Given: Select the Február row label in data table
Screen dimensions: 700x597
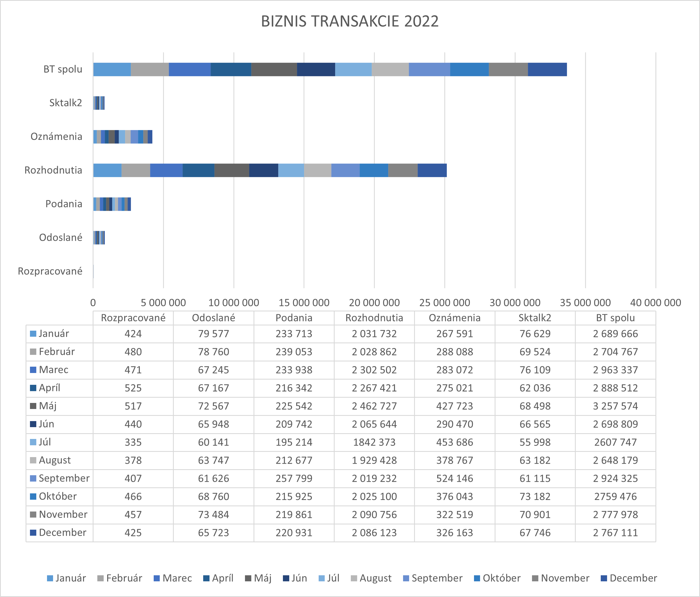Looking at the screenshot, I should pos(57,352).
